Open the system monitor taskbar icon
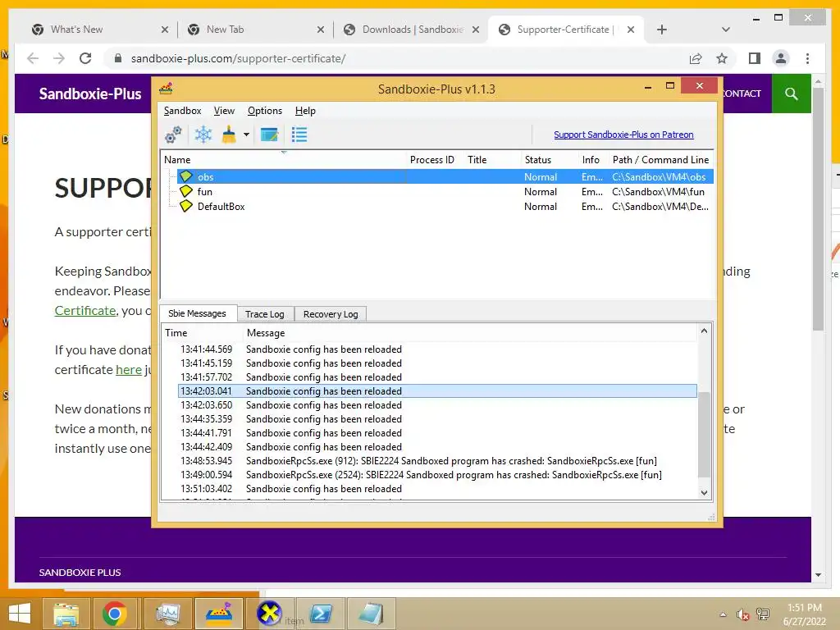The height and width of the screenshot is (630, 840). click(167, 614)
